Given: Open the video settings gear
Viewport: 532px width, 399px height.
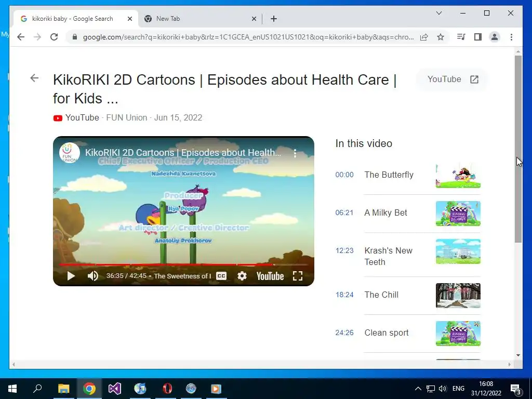Looking at the screenshot, I should pos(242,276).
